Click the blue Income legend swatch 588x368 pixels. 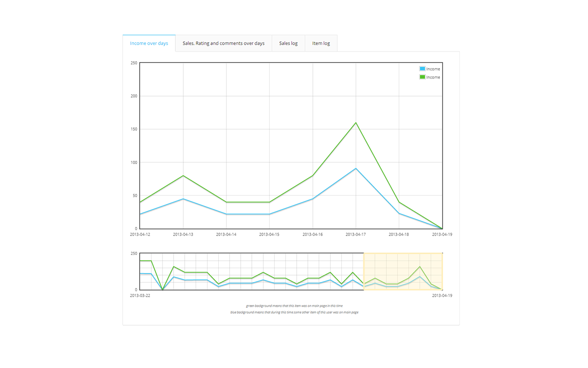[x=422, y=69]
